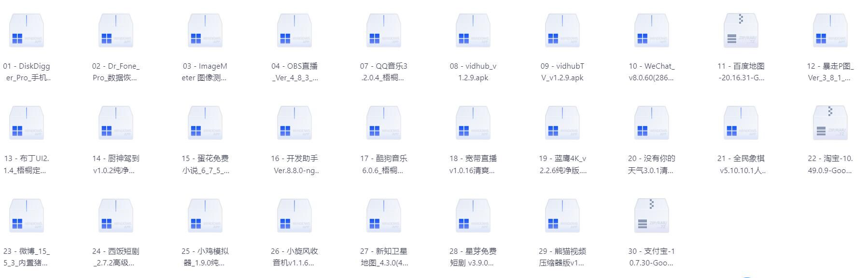Choose the 07 - QQ音乐 package icon
This screenshot has width=868, height=278.
(x=384, y=31)
